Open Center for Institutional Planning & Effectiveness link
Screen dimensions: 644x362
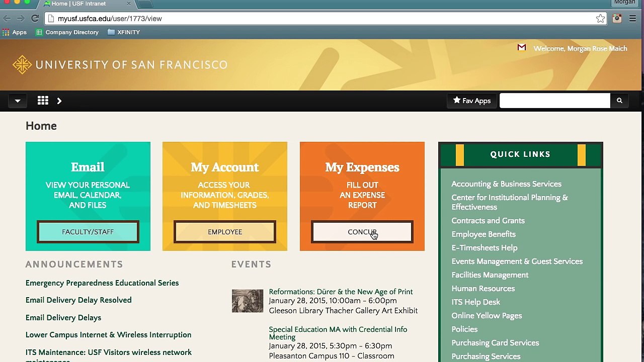[510, 202]
